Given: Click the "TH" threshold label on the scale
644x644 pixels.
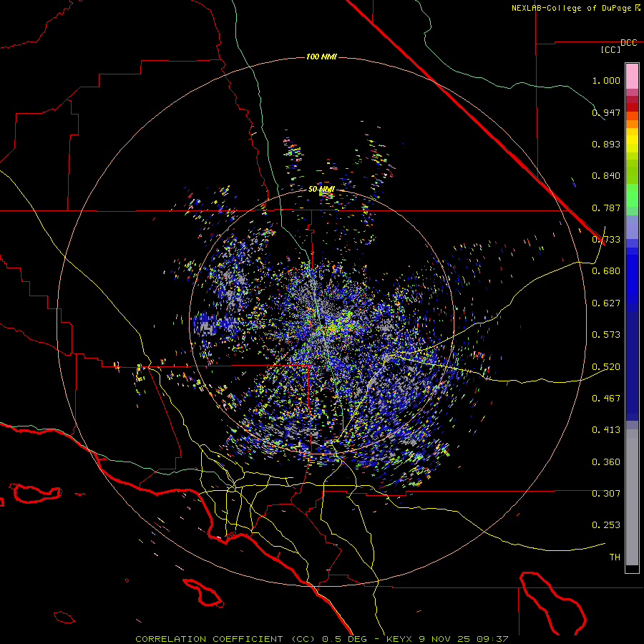Looking at the screenshot, I should [615, 557].
